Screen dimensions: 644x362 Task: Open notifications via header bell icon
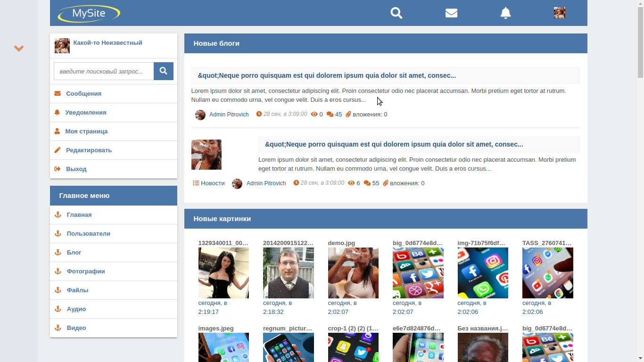click(505, 13)
